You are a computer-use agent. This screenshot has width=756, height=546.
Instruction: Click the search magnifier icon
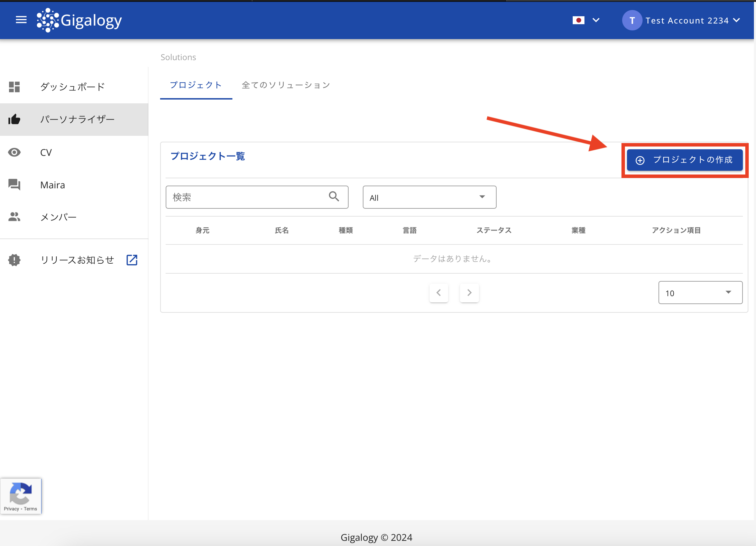coord(334,197)
